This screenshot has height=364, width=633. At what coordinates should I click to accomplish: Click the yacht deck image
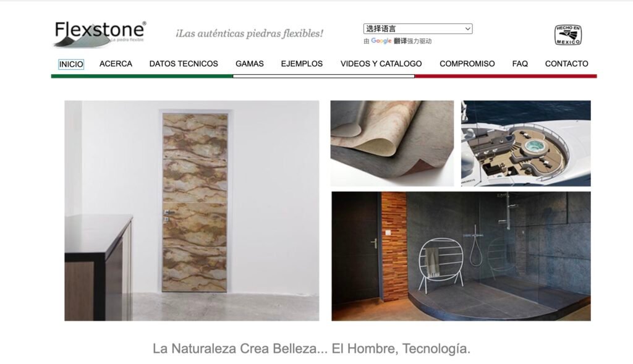526,143
